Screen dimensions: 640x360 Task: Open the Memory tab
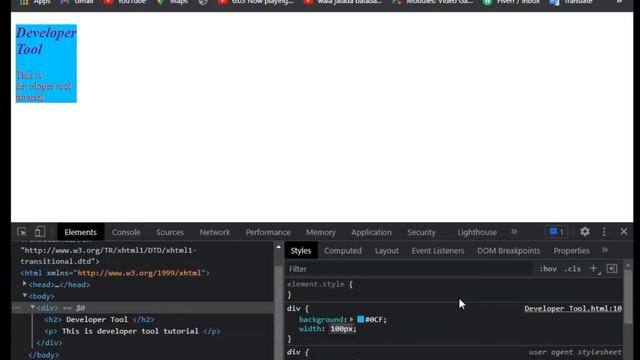(x=321, y=232)
